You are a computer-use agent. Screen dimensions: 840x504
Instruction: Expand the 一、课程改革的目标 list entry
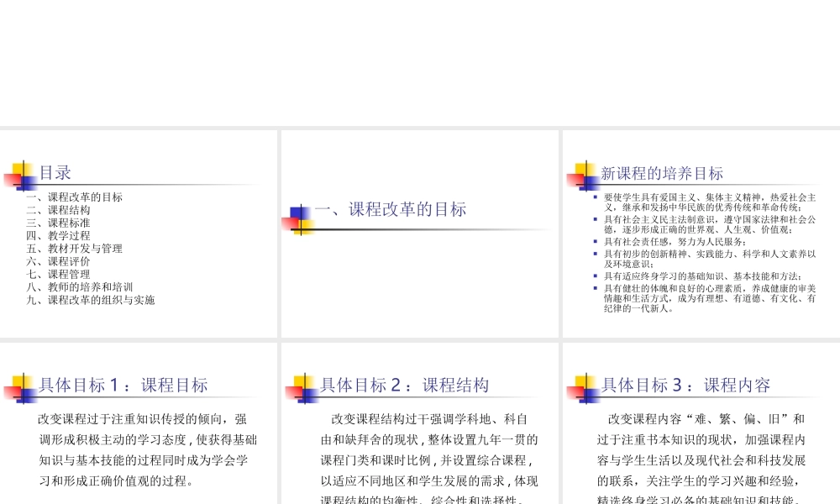click(x=73, y=197)
